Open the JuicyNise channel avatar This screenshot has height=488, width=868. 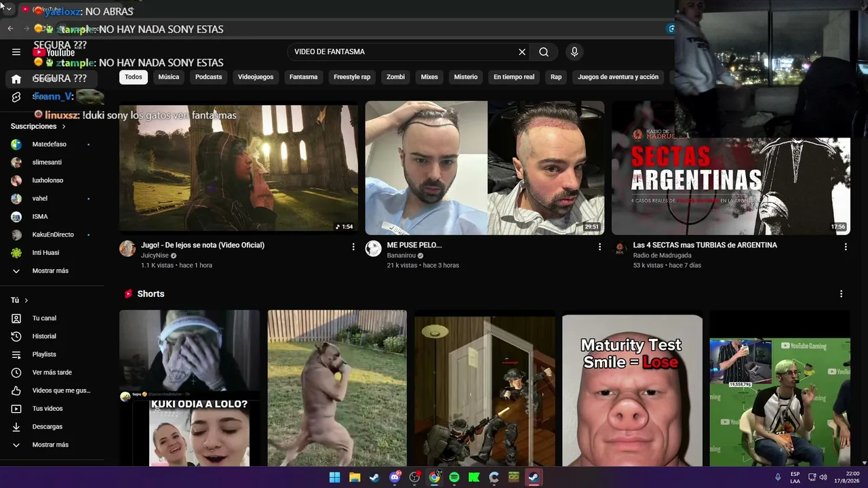pyautogui.click(x=127, y=249)
